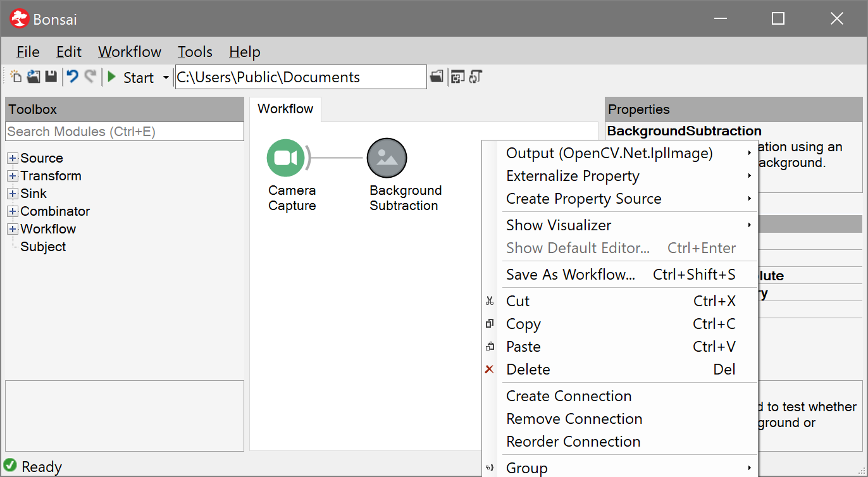Screen dimensions: 868x477
Task: Click the working directory path field
Action: point(301,77)
